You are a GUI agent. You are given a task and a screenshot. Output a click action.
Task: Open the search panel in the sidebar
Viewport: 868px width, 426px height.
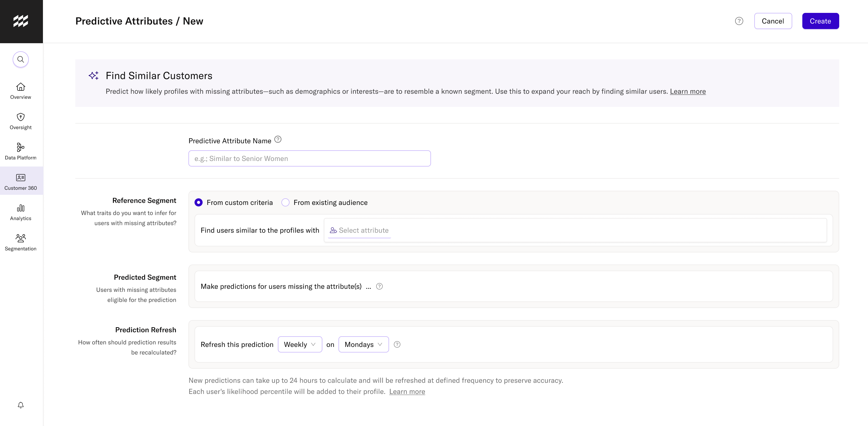pyautogui.click(x=20, y=59)
